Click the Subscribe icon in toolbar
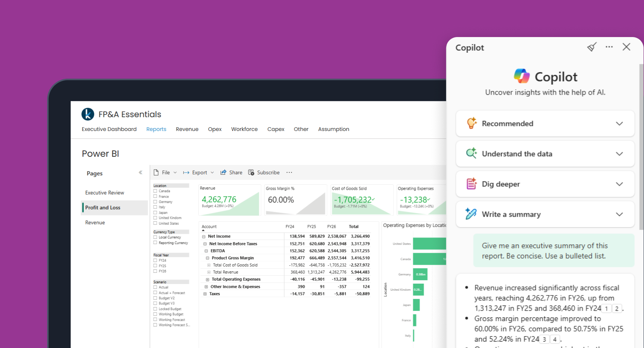This screenshot has height=348, width=644. [x=251, y=173]
